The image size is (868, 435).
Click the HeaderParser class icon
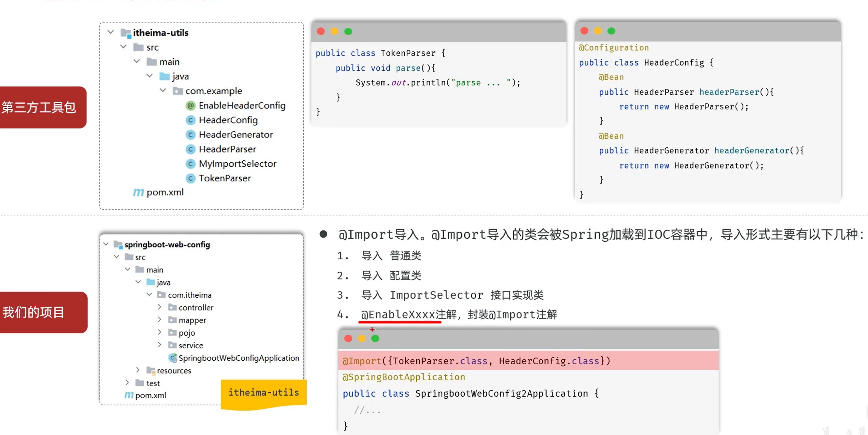coord(191,149)
